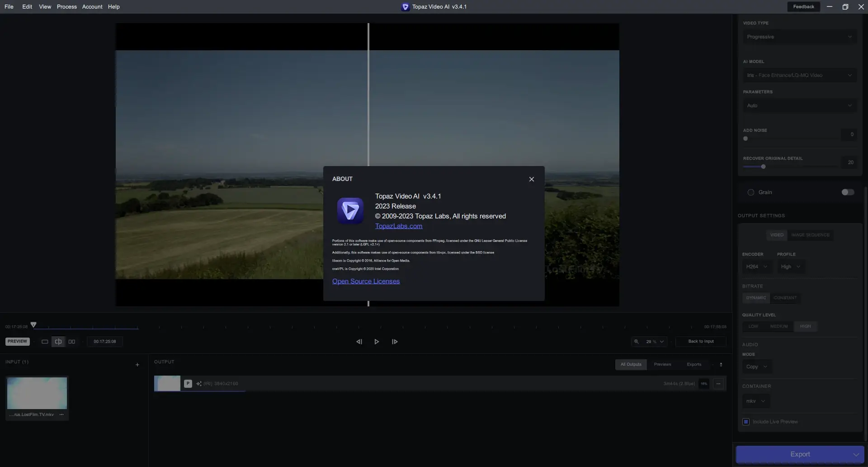Open the Profile High dropdown
The image size is (868, 467).
pos(791,267)
